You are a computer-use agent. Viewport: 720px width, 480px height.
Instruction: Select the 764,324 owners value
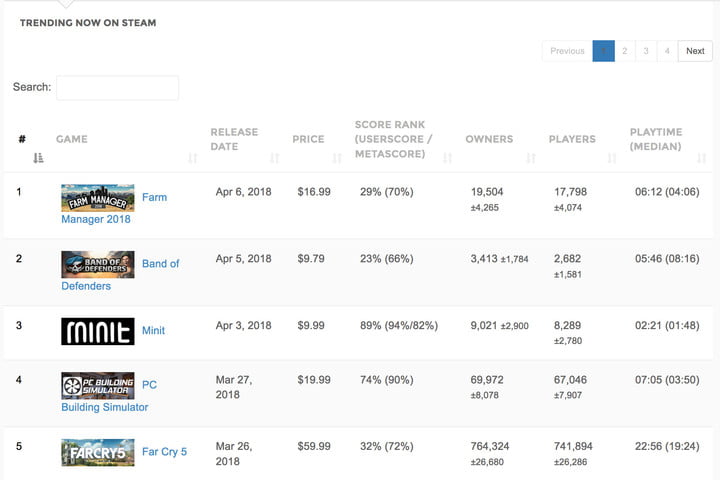pos(490,446)
